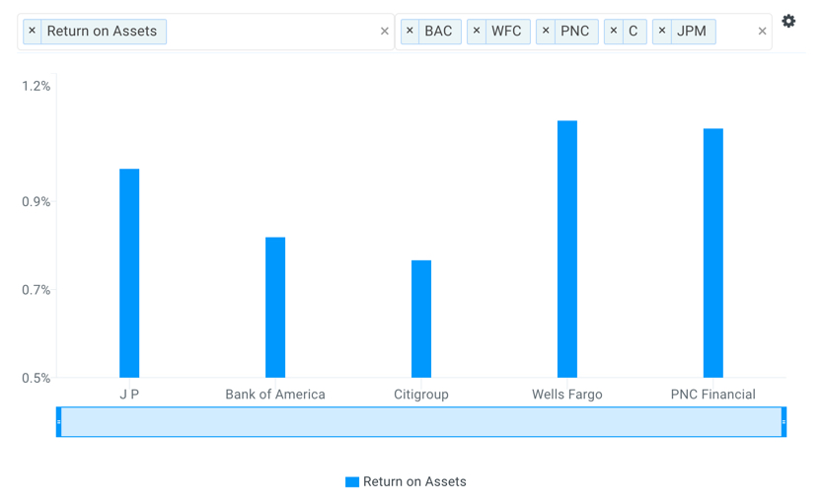Clear all tickers in the ticker field

click(x=762, y=32)
